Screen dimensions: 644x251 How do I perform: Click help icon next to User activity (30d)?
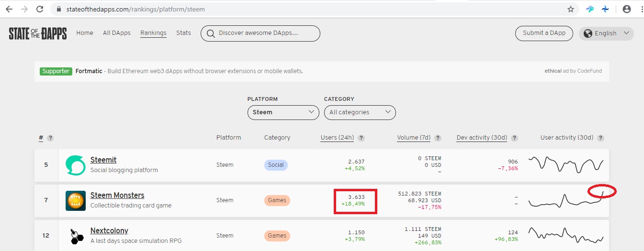(601, 138)
